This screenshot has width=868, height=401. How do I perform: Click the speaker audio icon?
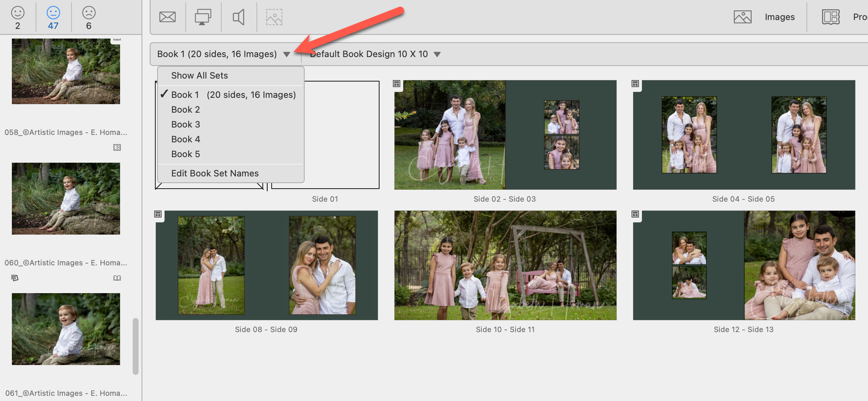coord(238,17)
